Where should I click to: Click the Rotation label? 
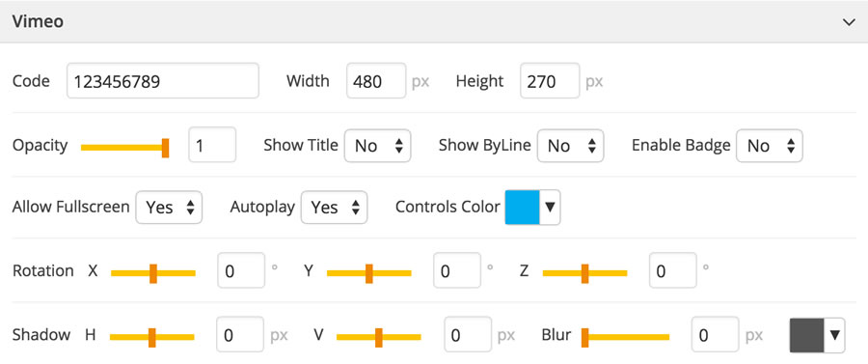coord(42,271)
